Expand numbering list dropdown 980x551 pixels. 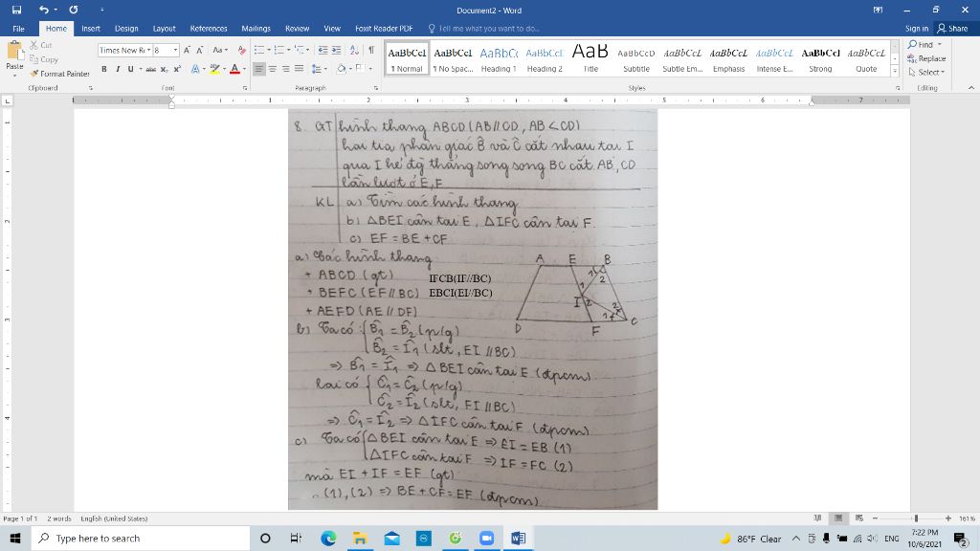click(x=289, y=50)
